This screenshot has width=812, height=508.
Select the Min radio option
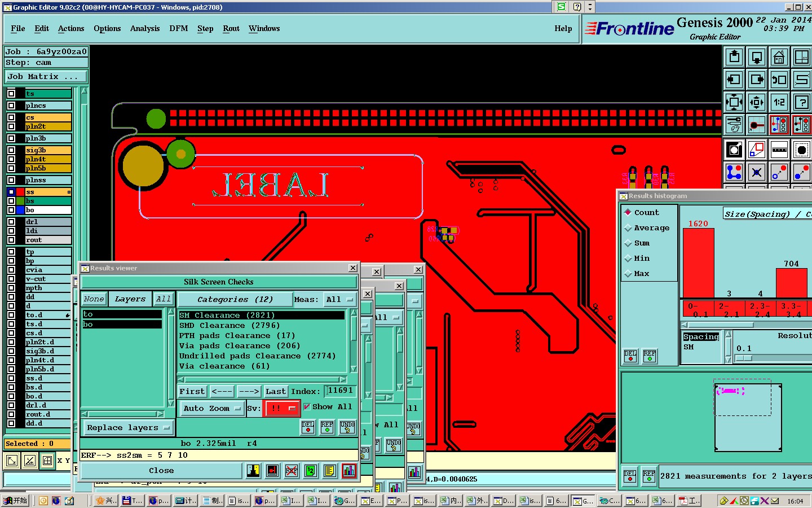628,258
